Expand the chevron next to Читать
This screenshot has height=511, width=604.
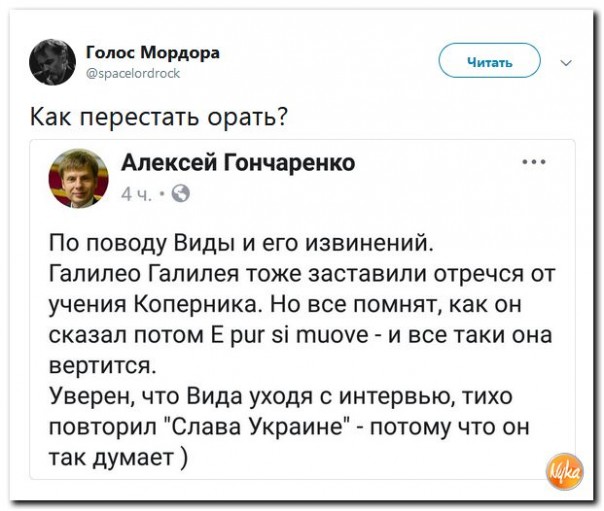pyautogui.click(x=568, y=63)
